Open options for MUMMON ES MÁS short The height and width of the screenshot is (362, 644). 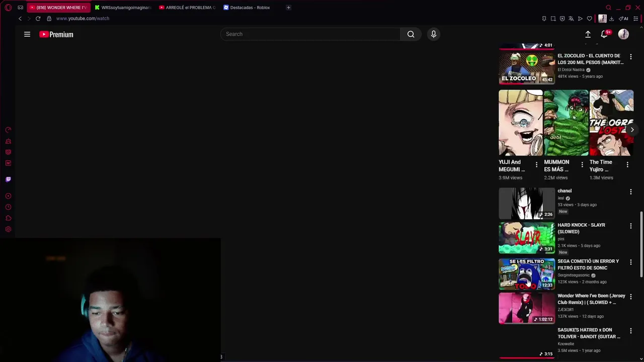click(582, 165)
